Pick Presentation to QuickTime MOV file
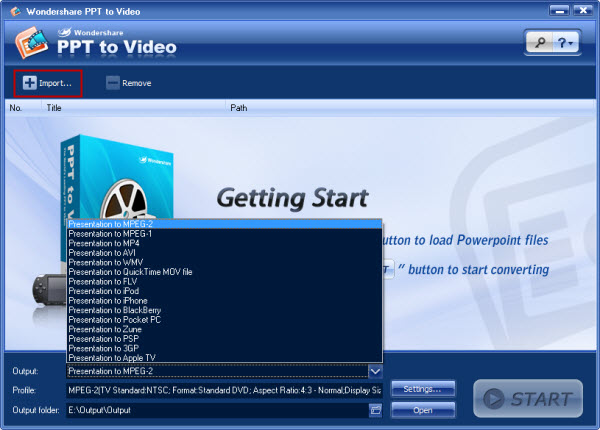 click(x=225, y=272)
